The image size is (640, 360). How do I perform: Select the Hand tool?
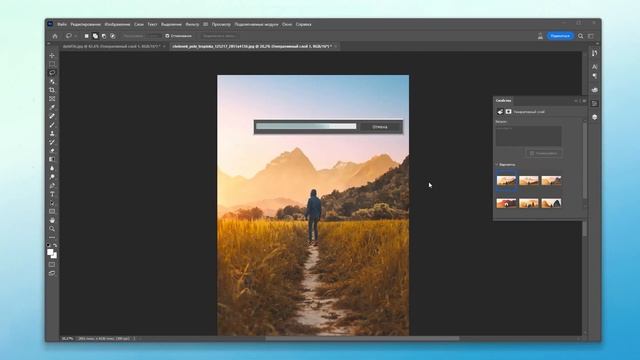pos(52,220)
